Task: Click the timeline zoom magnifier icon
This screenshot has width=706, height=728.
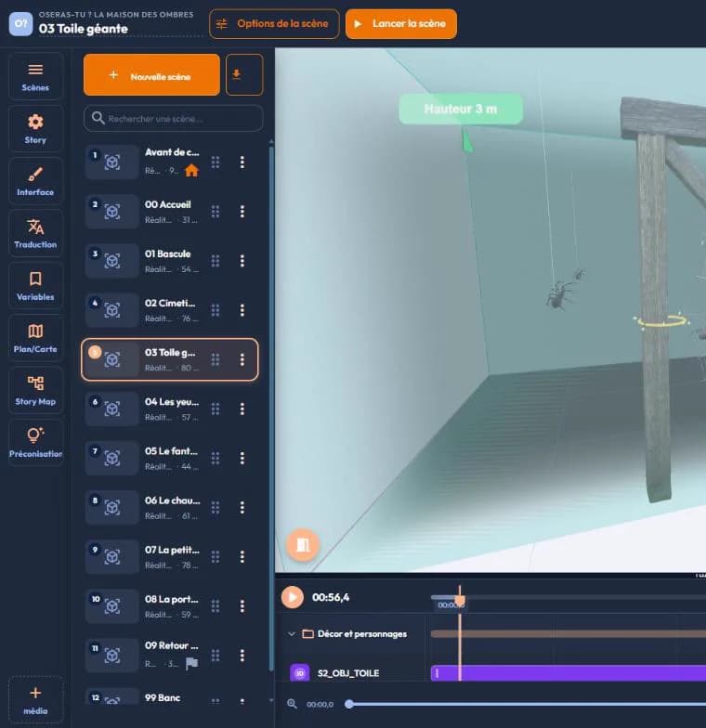Action: pyautogui.click(x=292, y=704)
